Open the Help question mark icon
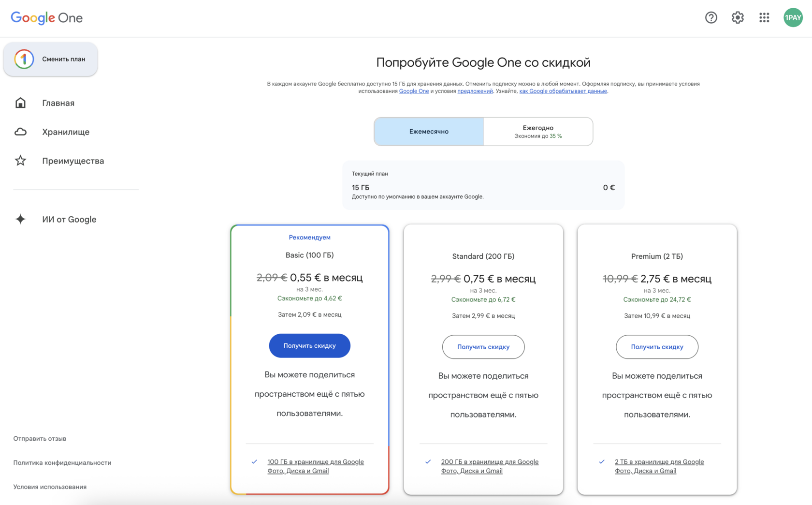Viewport: 812px width, 505px height. coord(711,18)
